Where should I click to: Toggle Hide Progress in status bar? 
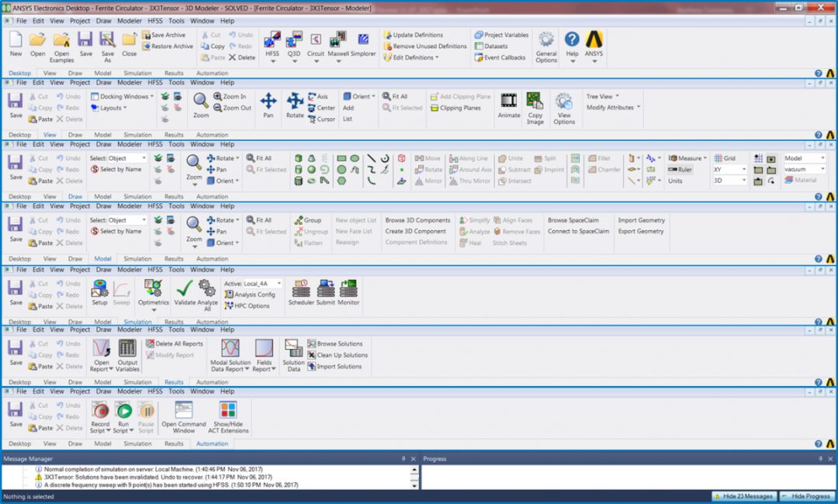click(x=806, y=496)
